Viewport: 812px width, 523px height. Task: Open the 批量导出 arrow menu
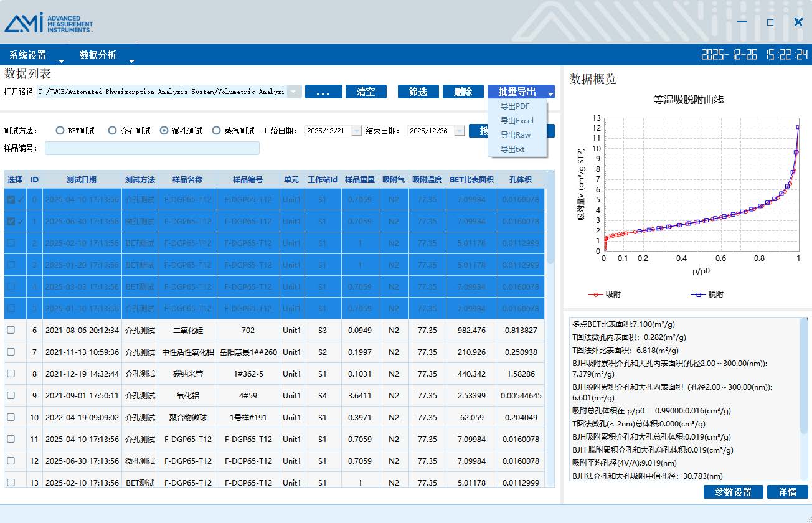(x=550, y=92)
